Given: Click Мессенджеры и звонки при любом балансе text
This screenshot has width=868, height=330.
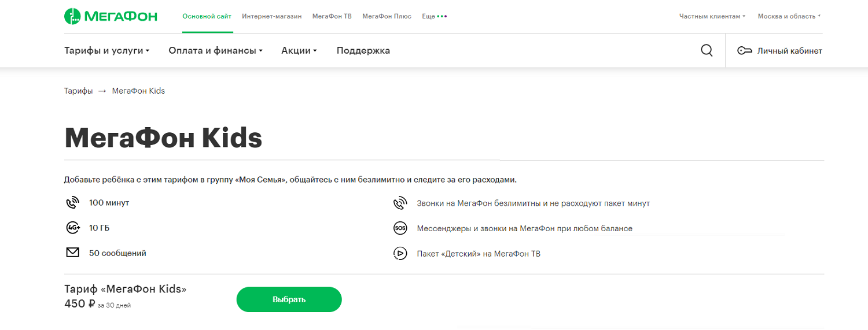Looking at the screenshot, I should point(524,229).
